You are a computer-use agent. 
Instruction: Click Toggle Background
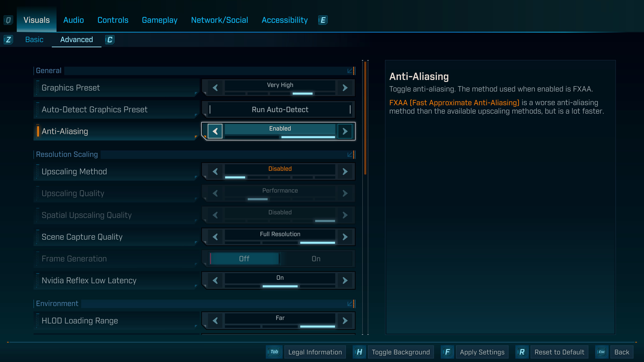(x=401, y=352)
